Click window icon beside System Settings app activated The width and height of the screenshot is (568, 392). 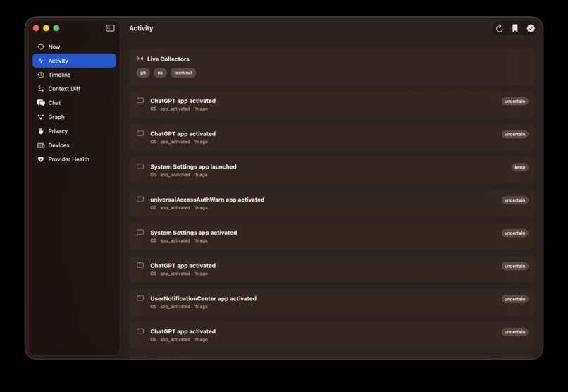140,232
